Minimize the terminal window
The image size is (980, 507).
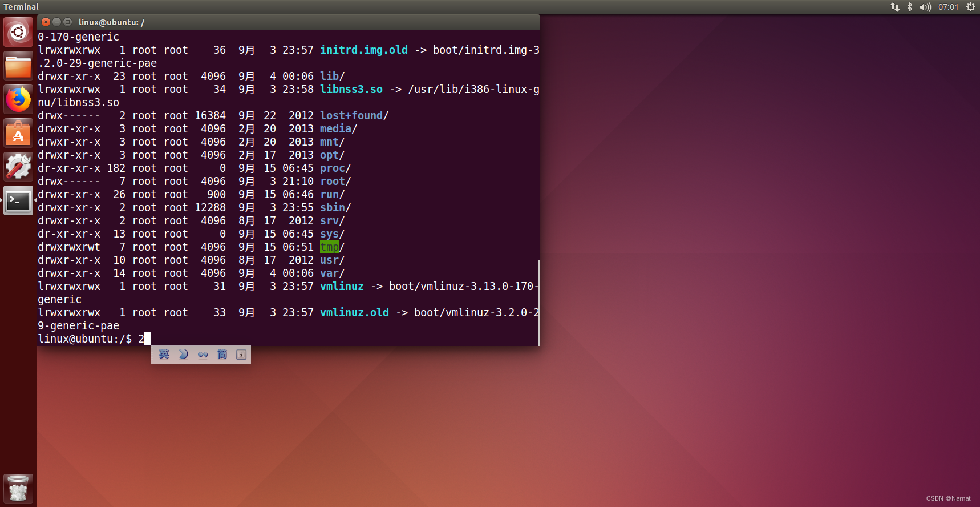(56, 22)
